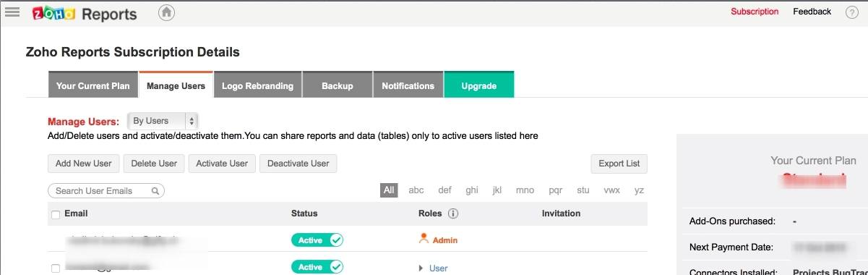Image resolution: width=868 pixels, height=275 pixels.
Task: Switch to the Logo Rebranding tab
Action: [x=257, y=85]
